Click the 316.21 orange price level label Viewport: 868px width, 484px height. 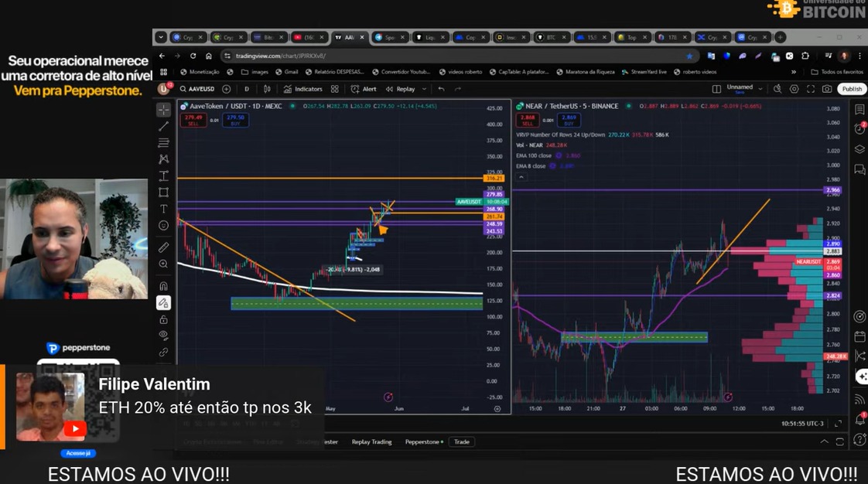(x=494, y=179)
